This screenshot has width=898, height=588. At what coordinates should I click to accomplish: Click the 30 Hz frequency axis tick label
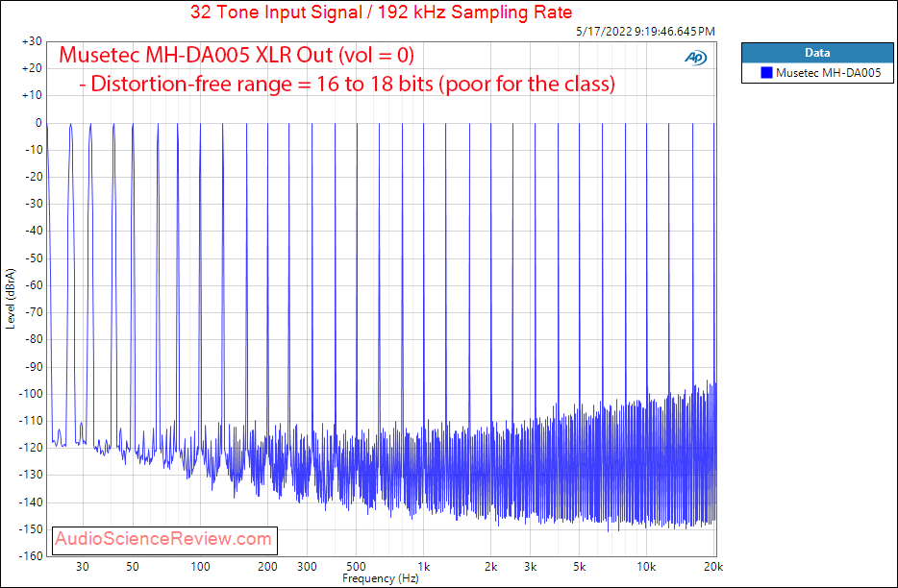tap(83, 567)
